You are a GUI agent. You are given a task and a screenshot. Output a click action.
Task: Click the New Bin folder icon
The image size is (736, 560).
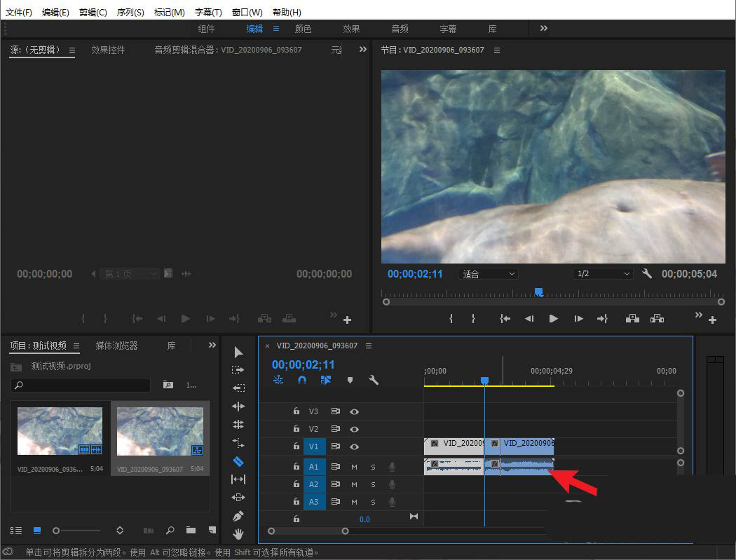[191, 531]
